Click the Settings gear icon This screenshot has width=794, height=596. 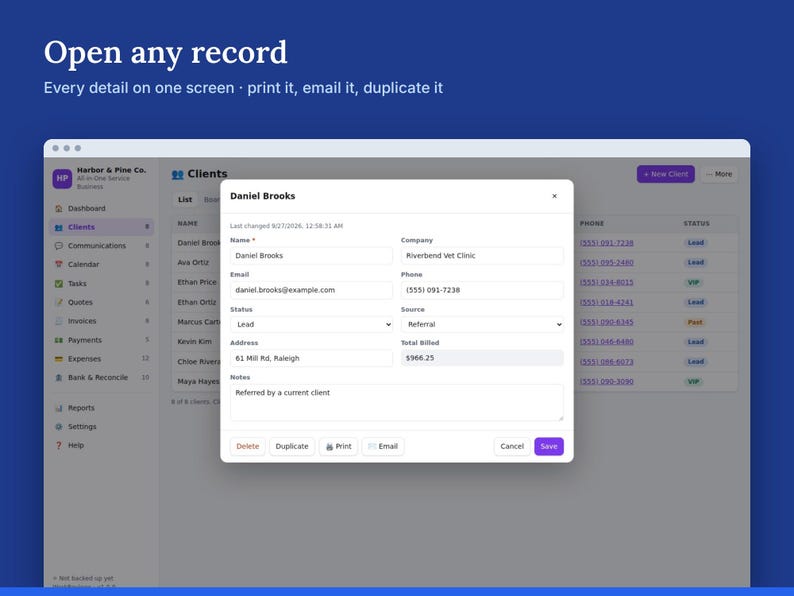coord(59,426)
